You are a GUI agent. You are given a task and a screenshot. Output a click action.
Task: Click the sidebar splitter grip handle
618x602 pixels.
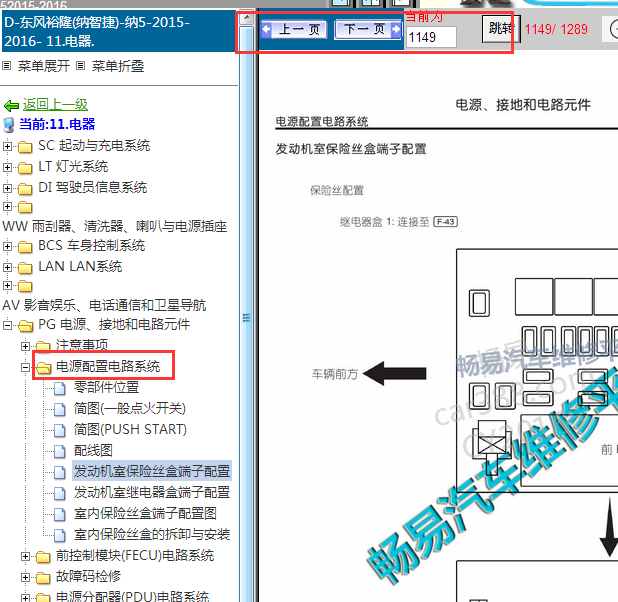coord(247,317)
